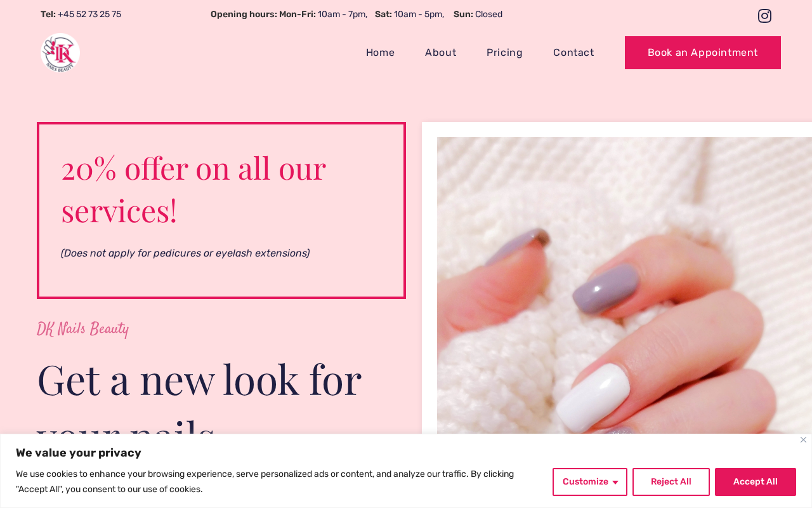Close the cookie banner with X

point(803,440)
